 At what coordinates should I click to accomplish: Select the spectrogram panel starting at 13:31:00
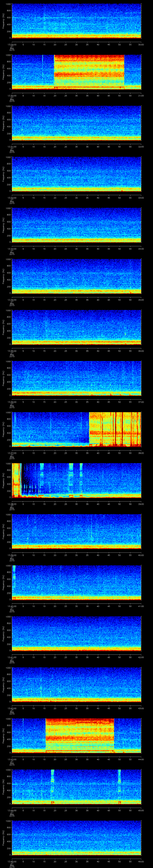point(76,123)
